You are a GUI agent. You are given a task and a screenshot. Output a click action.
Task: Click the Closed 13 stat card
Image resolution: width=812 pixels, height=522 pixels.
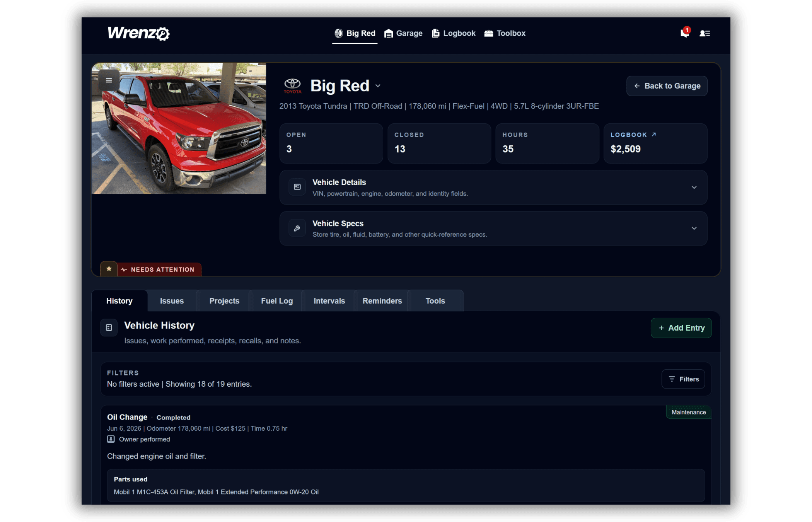(439, 143)
